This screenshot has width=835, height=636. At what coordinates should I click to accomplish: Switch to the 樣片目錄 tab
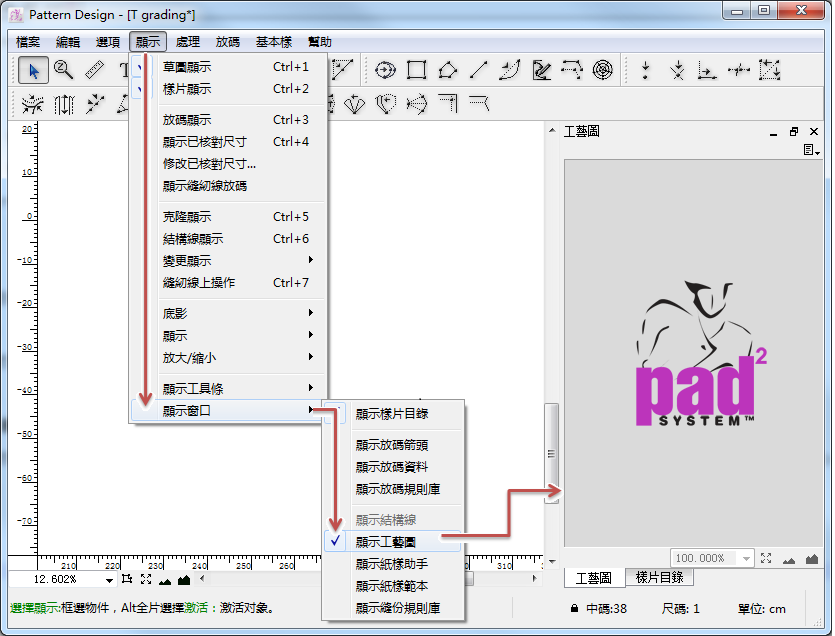pos(660,577)
